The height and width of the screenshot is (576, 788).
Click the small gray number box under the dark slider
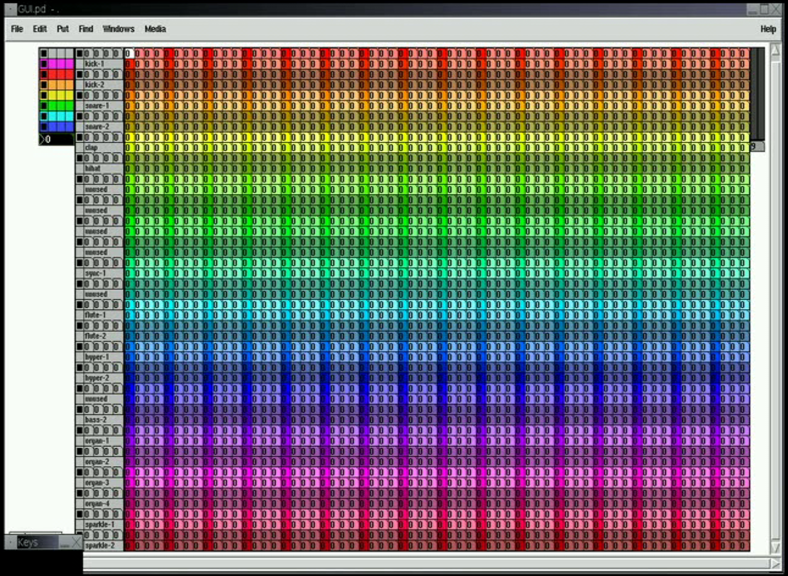tap(757, 146)
